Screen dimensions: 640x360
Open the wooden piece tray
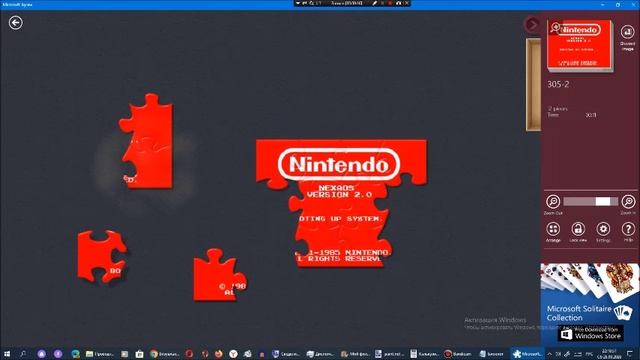coord(533,85)
